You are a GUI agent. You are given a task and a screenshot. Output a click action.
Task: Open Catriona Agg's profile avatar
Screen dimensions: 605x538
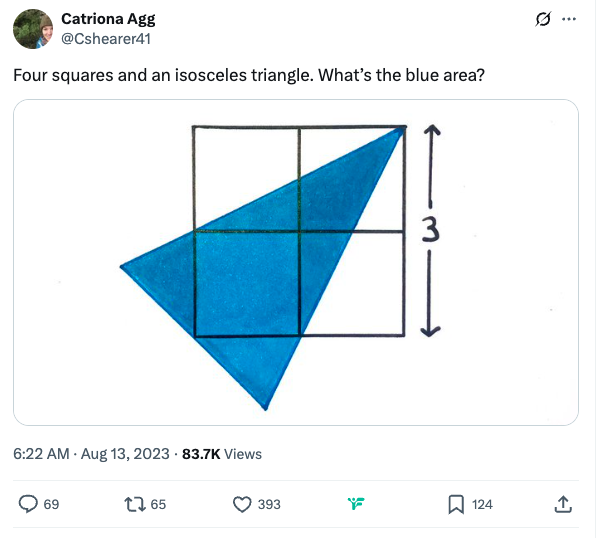pyautogui.click(x=33, y=29)
